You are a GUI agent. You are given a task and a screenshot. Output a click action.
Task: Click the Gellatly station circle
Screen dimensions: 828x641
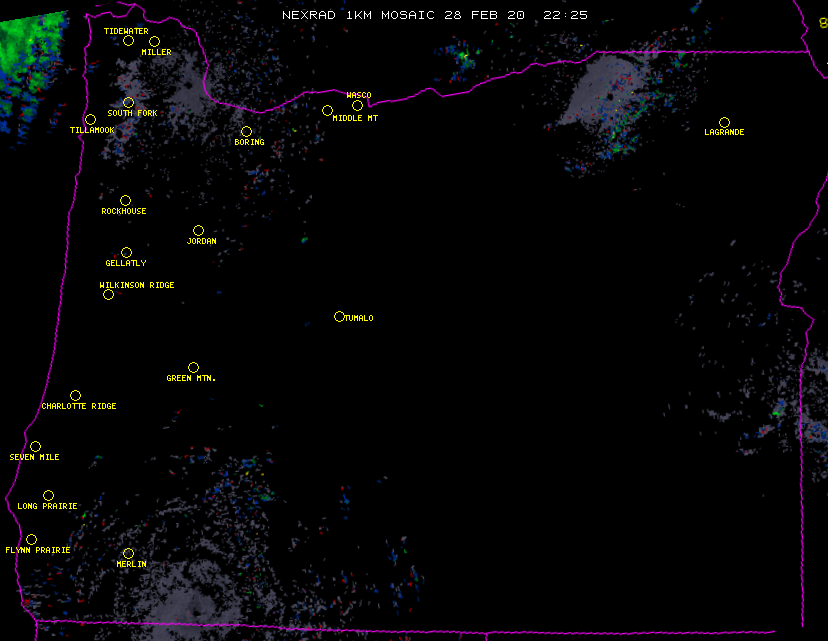click(126, 253)
